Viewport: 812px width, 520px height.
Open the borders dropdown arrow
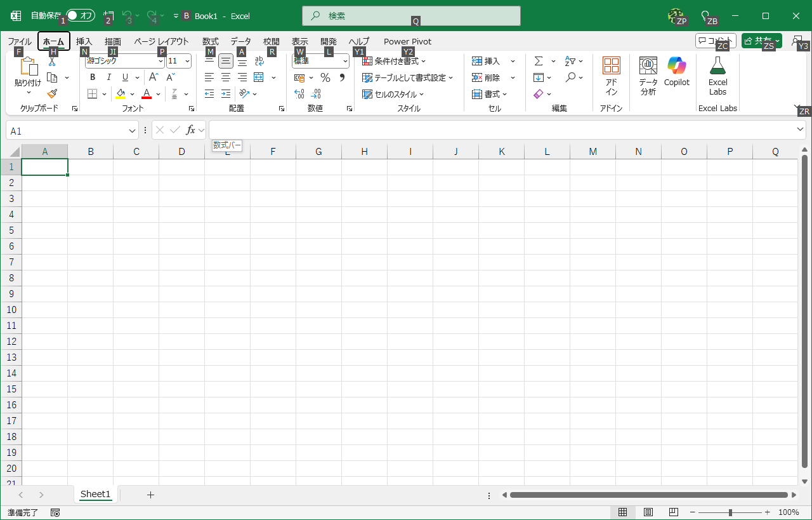pos(104,94)
